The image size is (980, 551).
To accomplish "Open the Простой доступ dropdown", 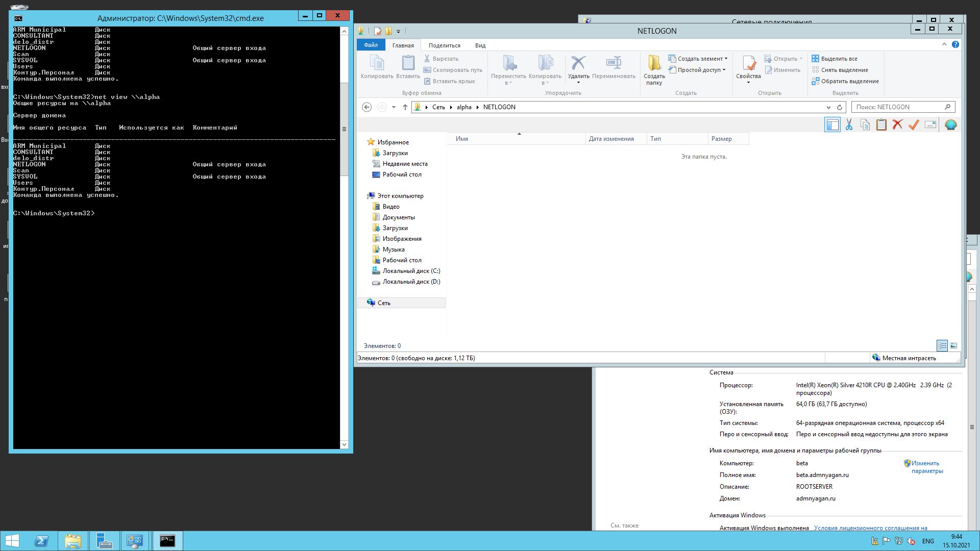I will [724, 70].
